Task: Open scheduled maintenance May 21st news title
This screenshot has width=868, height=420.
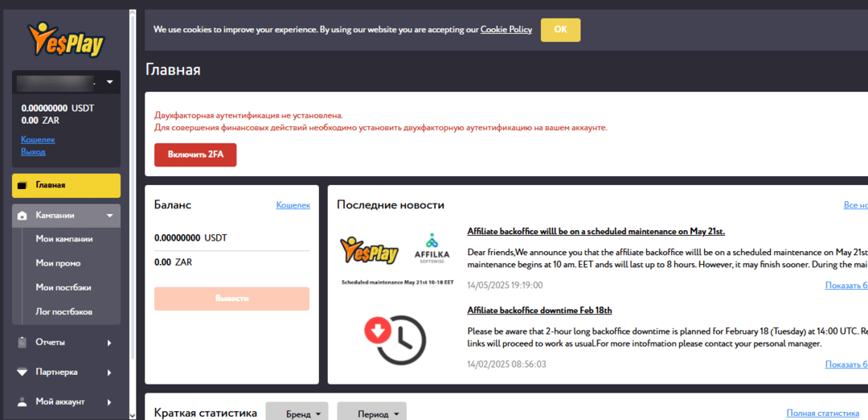Action: tap(596, 231)
